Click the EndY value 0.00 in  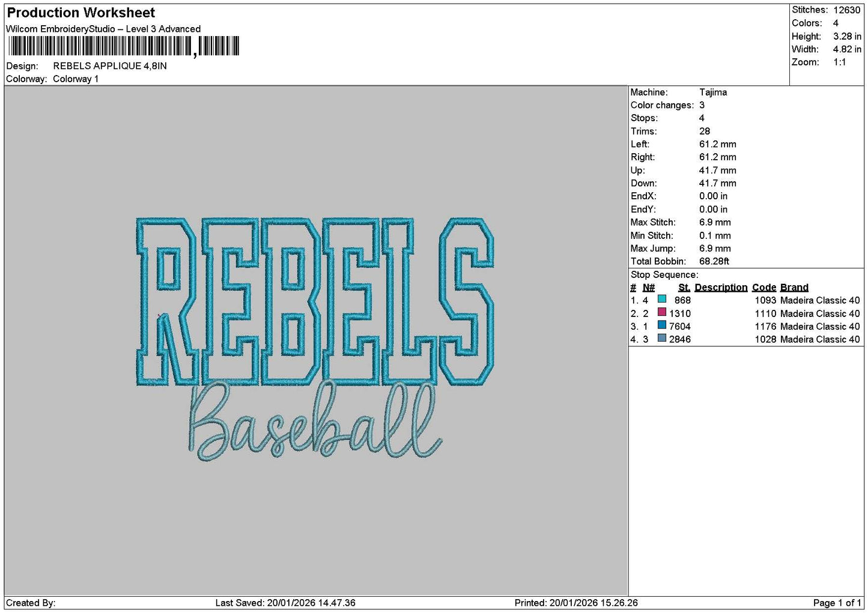(x=714, y=210)
